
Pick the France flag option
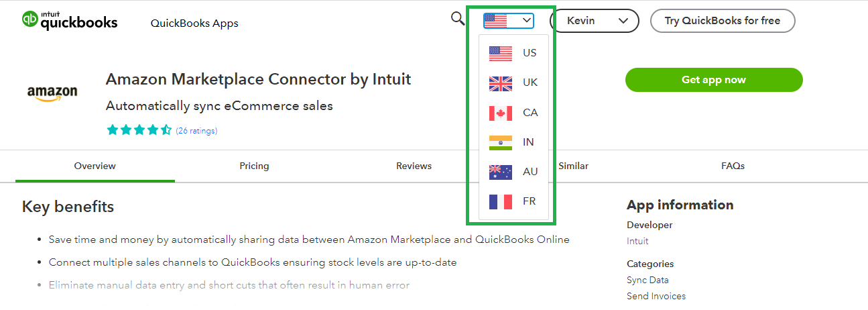[513, 201]
